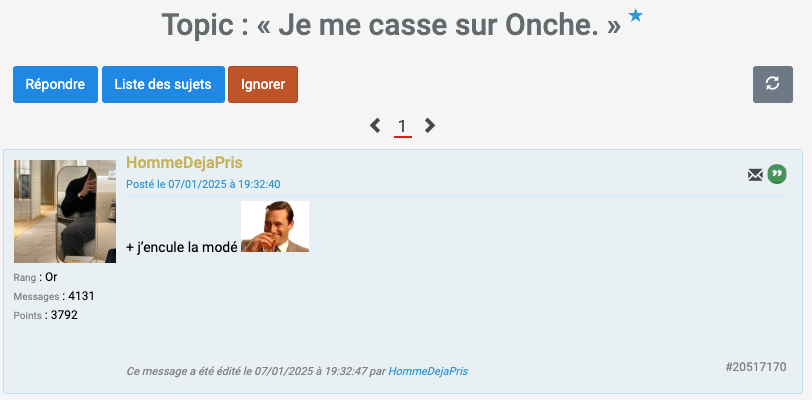Click message number #20517170
This screenshot has width=812, height=400.
coord(755,367)
